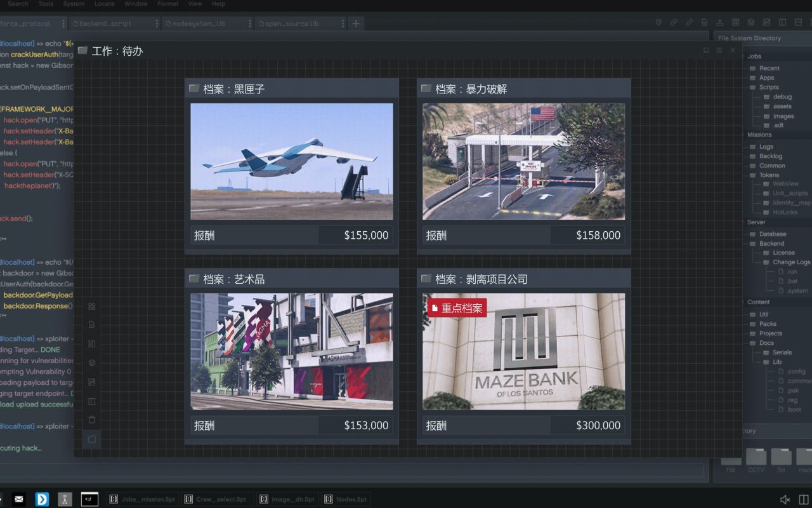812x508 pixels.
Task: Click the shield icon in the top toolbar
Action: pyautogui.click(x=658, y=23)
